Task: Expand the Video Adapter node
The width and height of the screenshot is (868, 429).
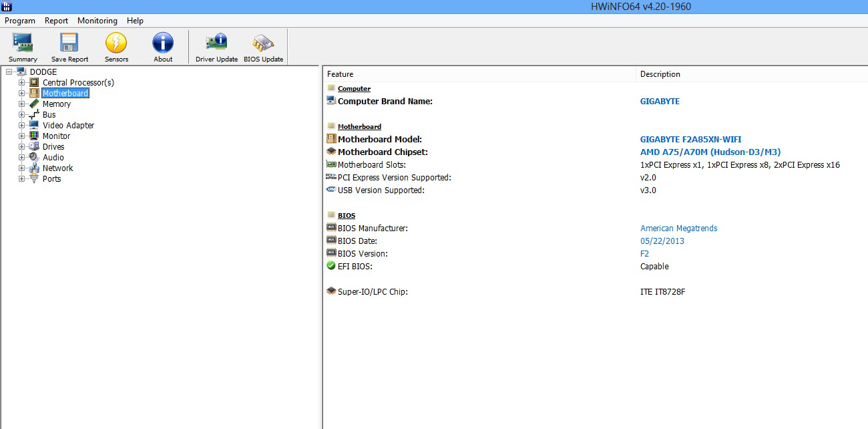Action: coord(22,125)
